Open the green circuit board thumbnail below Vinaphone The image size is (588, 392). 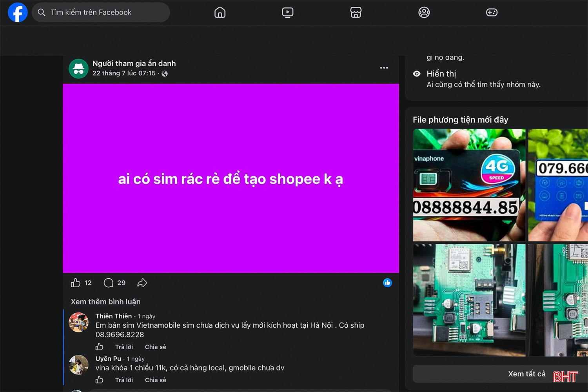coord(469,300)
